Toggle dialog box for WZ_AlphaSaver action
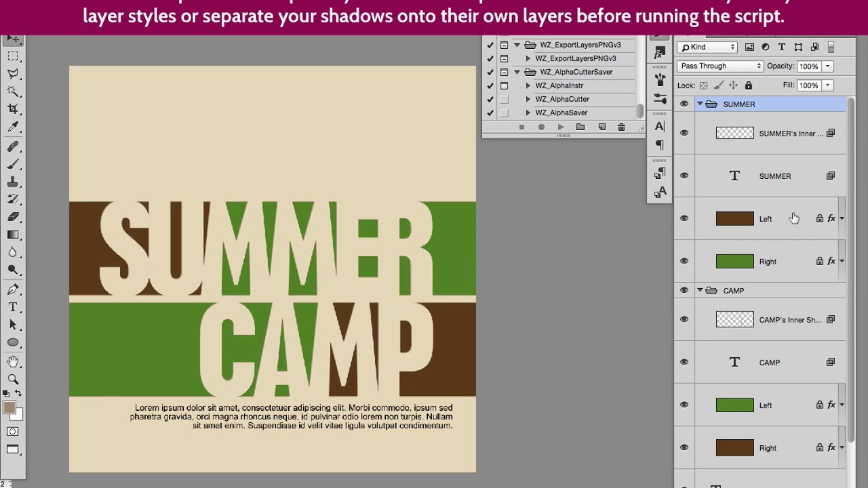Screen dimensions: 868x488 (x=504, y=113)
